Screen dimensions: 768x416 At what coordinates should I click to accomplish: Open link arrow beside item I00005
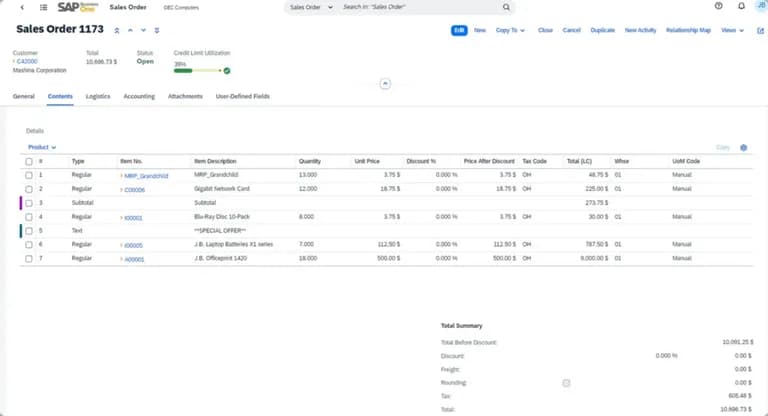click(121, 245)
